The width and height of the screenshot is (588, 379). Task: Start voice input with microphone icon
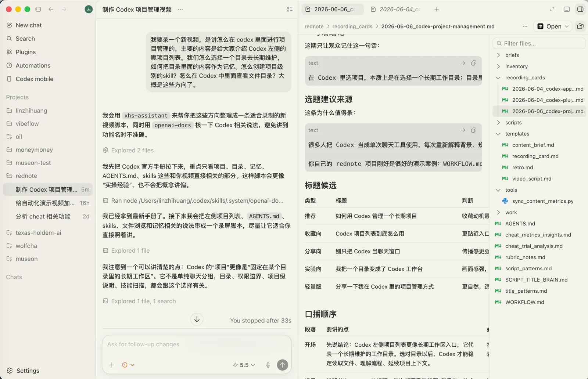click(x=268, y=365)
